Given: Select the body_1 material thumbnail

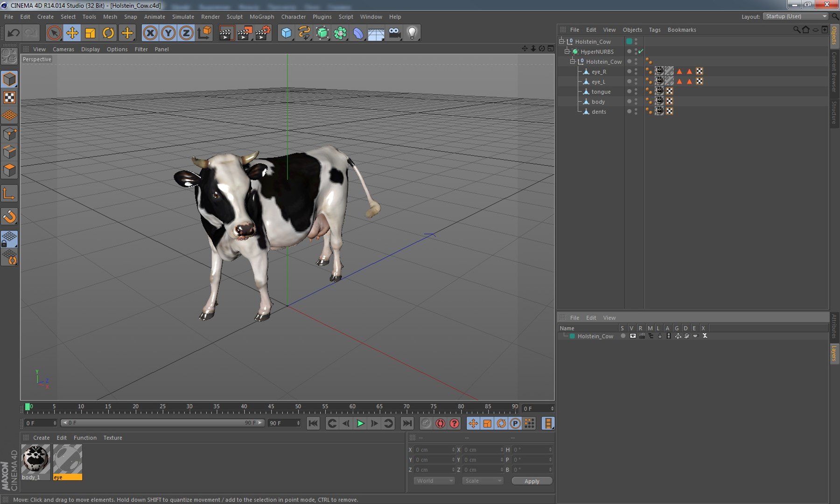Looking at the screenshot, I should tap(35, 459).
